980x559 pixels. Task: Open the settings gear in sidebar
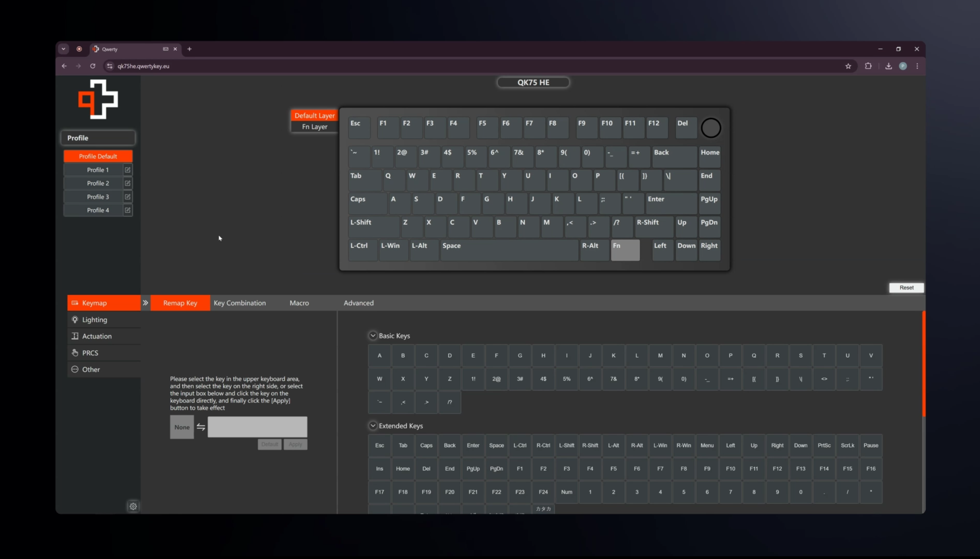[x=133, y=506]
